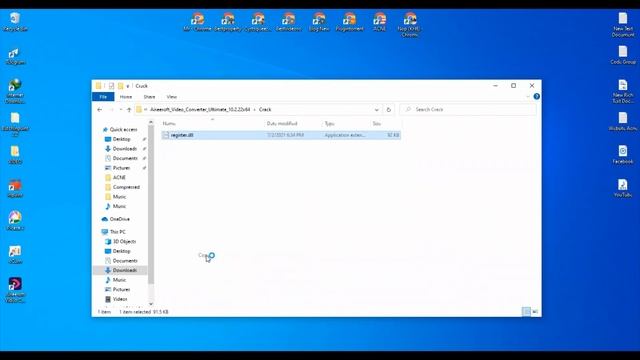Image resolution: width=640 pixels, height=360 pixels.
Task: Click the Search Crack input box
Action: tap(468, 109)
